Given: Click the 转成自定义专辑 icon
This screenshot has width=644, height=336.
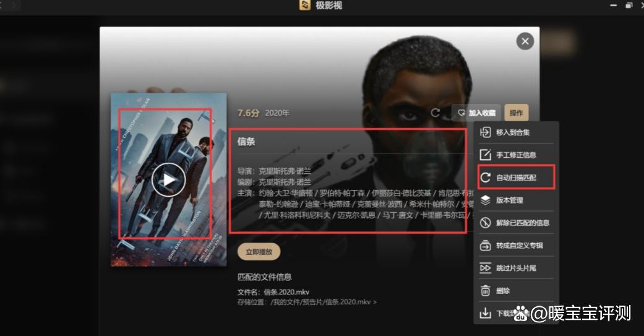Looking at the screenshot, I should [x=486, y=245].
